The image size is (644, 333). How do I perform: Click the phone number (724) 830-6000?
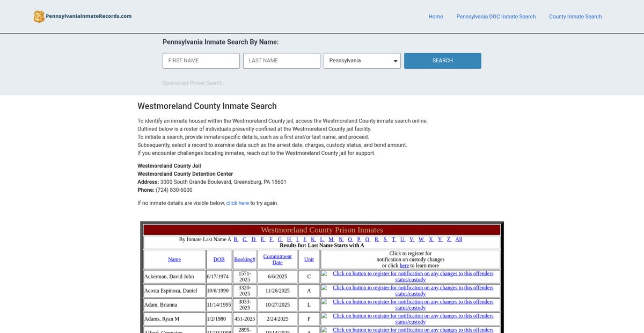click(x=174, y=190)
